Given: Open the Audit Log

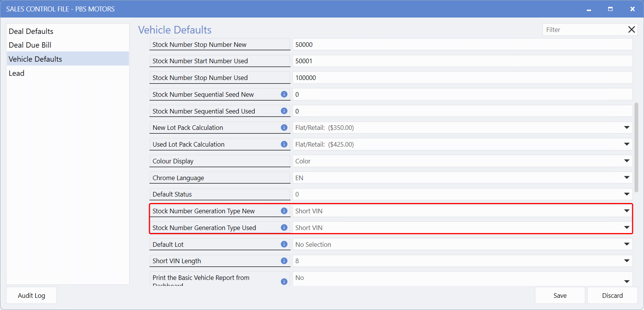Looking at the screenshot, I should click(31, 296).
